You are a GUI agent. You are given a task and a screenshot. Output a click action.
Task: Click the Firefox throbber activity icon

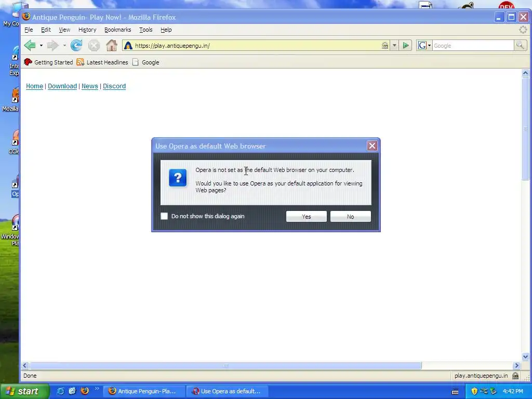[523, 30]
